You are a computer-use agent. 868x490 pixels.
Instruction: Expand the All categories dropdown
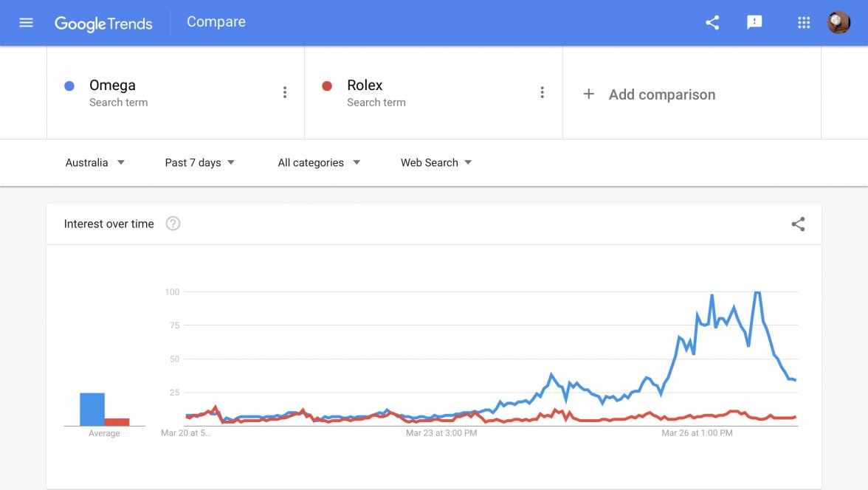319,162
